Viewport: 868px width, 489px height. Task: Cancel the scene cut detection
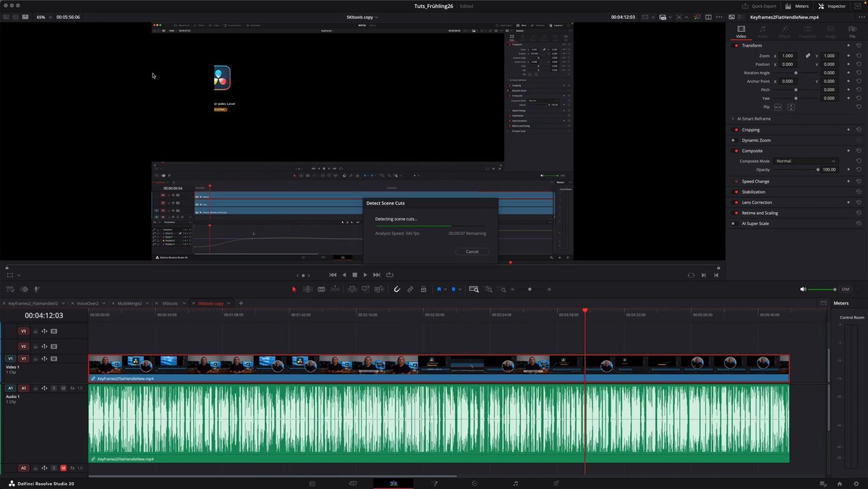pos(472,252)
